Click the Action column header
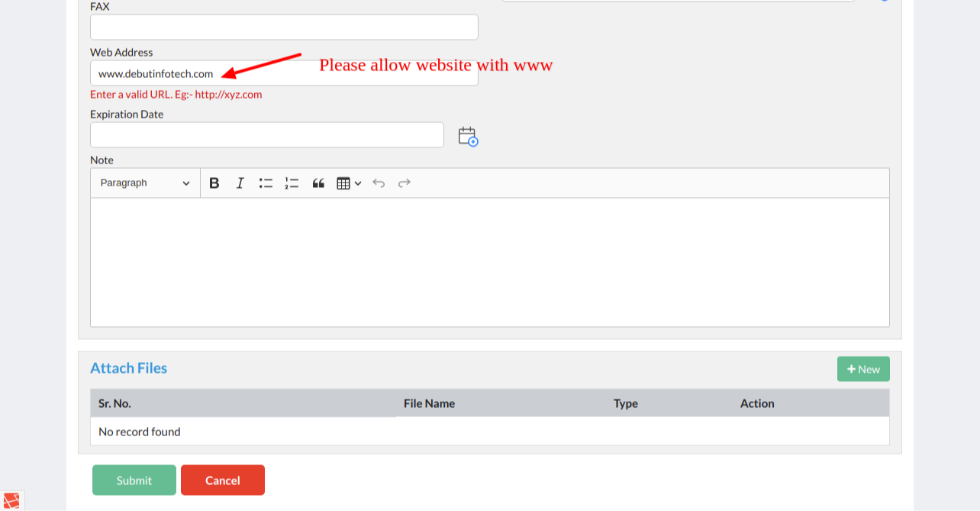980x511 pixels. (757, 403)
